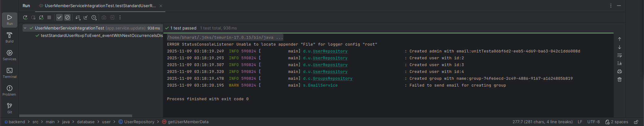644x126 pixels.
Task: Open the Terminal tool window
Action: (10, 73)
